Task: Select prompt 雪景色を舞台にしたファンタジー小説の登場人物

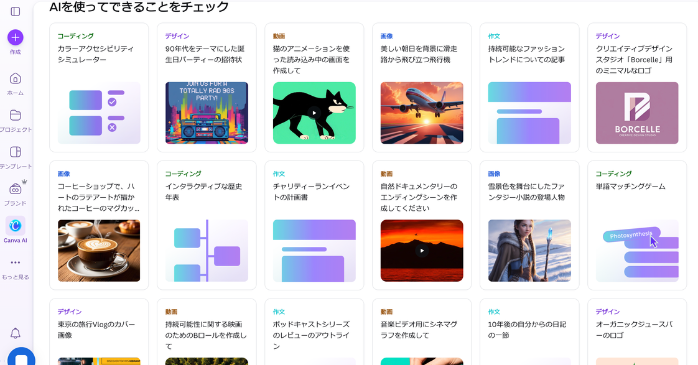Action: click(x=526, y=192)
